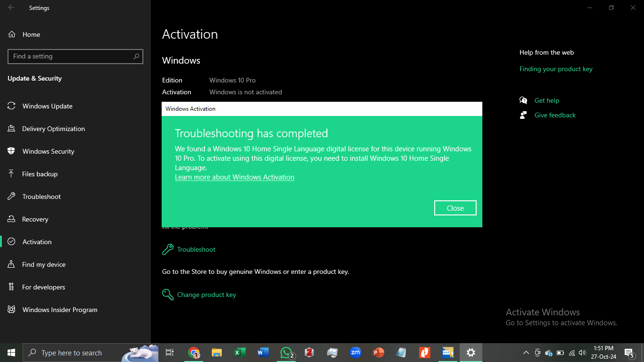Click the Troubleshoot wrench icon
The width and height of the screenshot is (644, 362).
click(x=167, y=249)
